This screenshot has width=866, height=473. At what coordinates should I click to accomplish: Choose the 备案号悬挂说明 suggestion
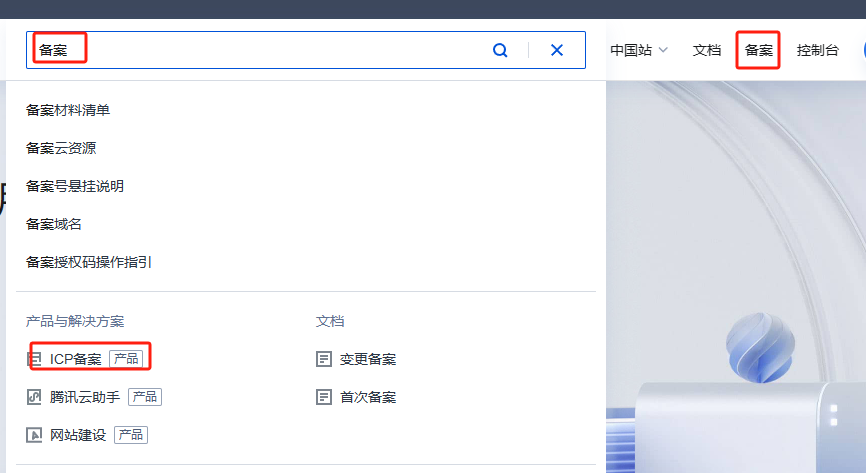coord(75,186)
